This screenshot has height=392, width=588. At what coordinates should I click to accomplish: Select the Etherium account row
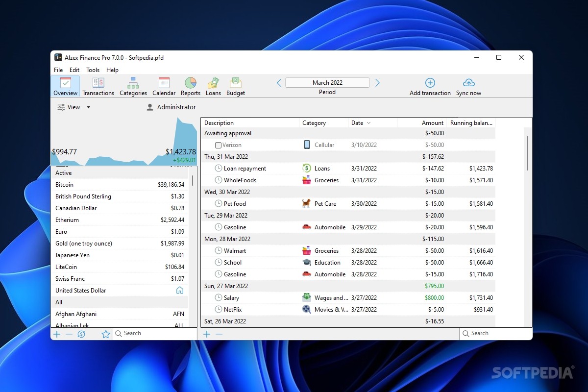120,220
